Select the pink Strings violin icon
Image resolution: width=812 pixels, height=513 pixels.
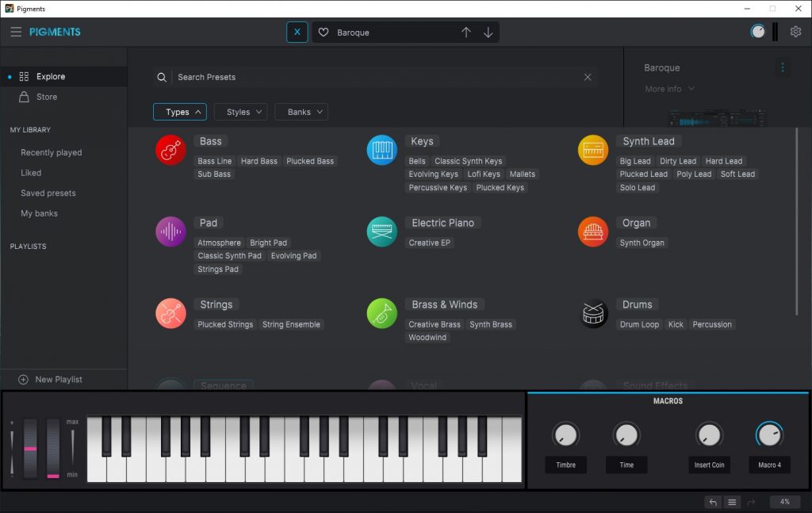coord(171,314)
